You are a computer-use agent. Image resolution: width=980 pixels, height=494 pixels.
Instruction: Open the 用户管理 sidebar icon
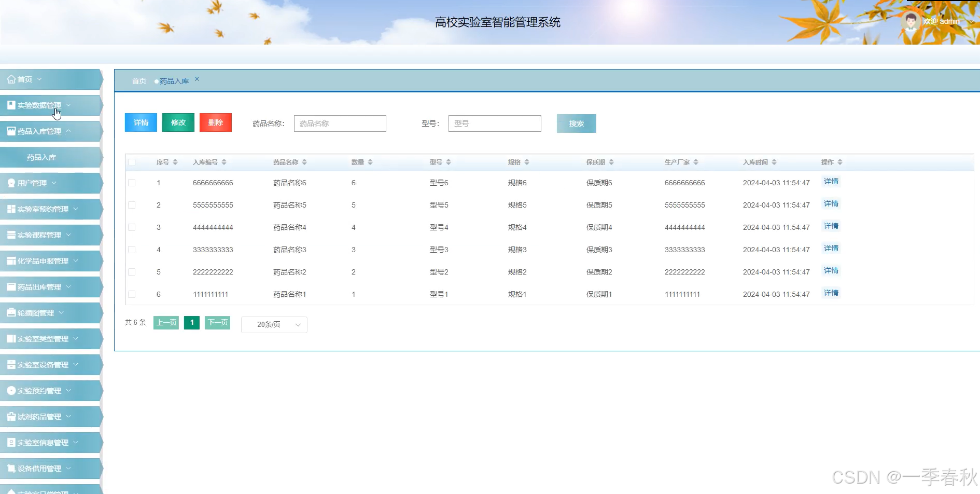pos(11,183)
